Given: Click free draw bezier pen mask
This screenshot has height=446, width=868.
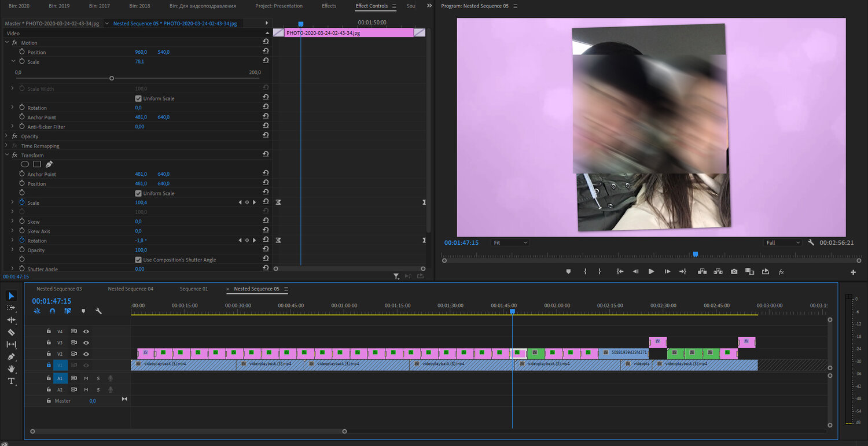Looking at the screenshot, I should click(49, 164).
